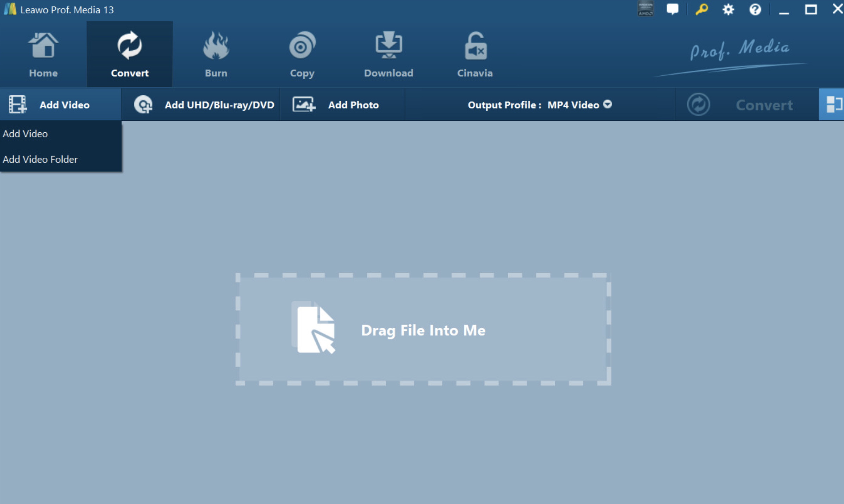Open the Download module
Image resolution: width=844 pixels, height=504 pixels.
point(389,55)
